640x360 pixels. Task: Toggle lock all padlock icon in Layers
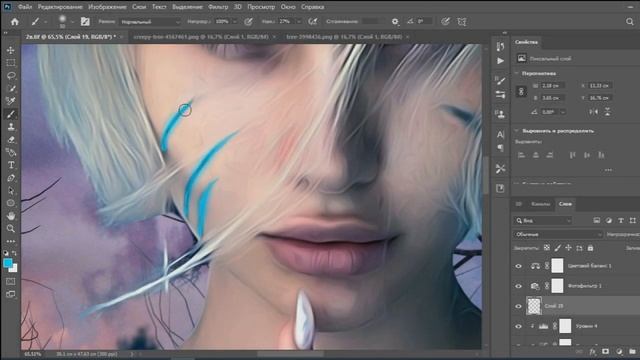tap(590, 248)
